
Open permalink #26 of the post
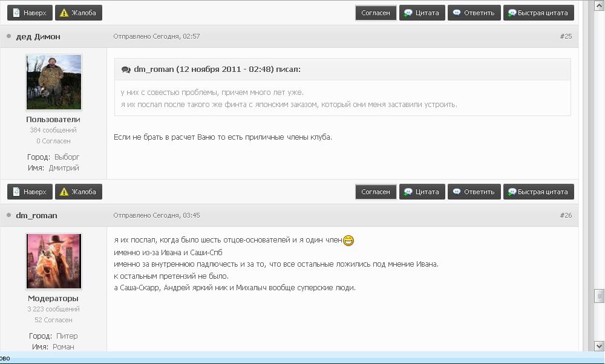(566, 215)
